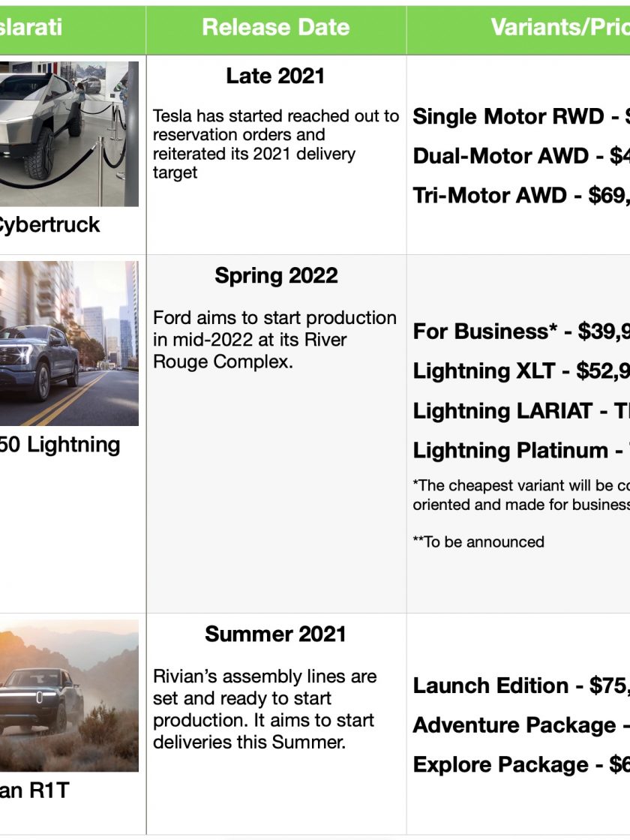The image size is (630, 840).
Task: Select the "Lightning Platinum" variant line
Action: [521, 451]
